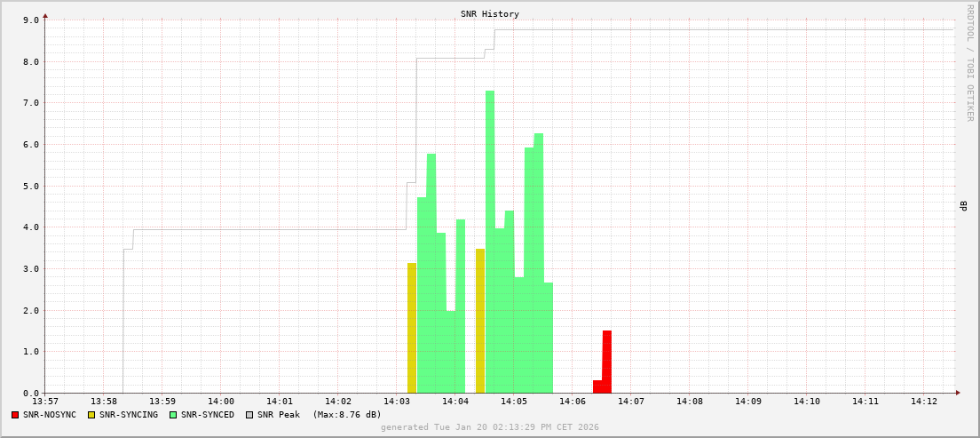Click the yellow SNR-SYNCING legend swatch
980x438 pixels.
(91, 415)
